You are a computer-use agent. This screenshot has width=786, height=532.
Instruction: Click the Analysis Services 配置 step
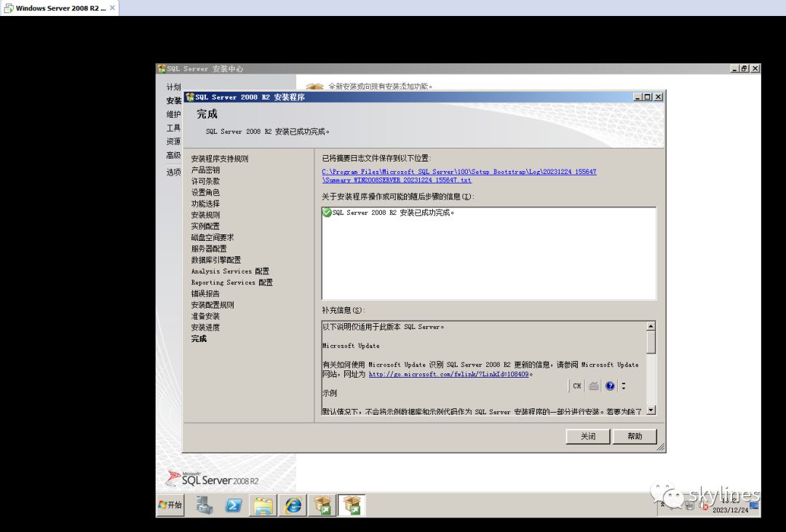pos(230,271)
